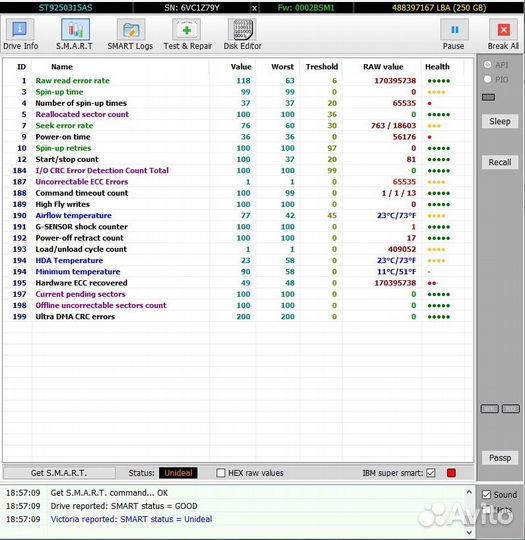Select the PIO radio button
Viewport: 525px width, 540px height.
coord(487,79)
